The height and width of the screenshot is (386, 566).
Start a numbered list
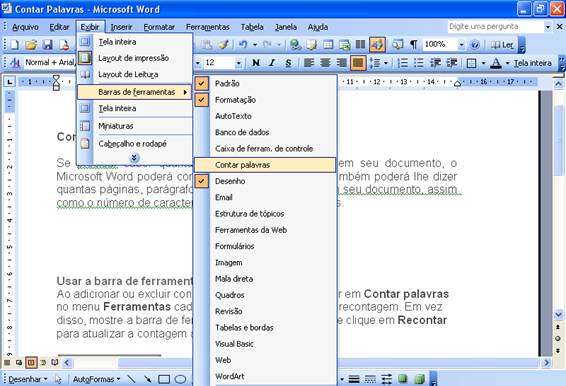coord(402,63)
